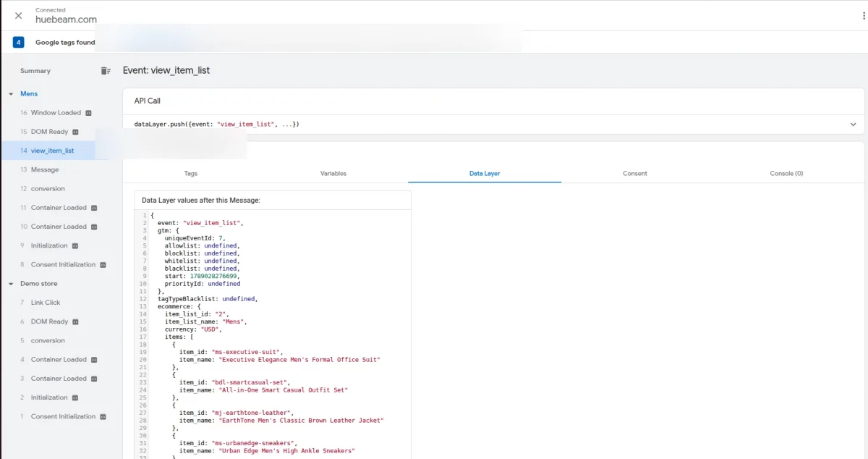This screenshot has width=868, height=459.
Task: Click the API Call card title
Action: (148, 101)
